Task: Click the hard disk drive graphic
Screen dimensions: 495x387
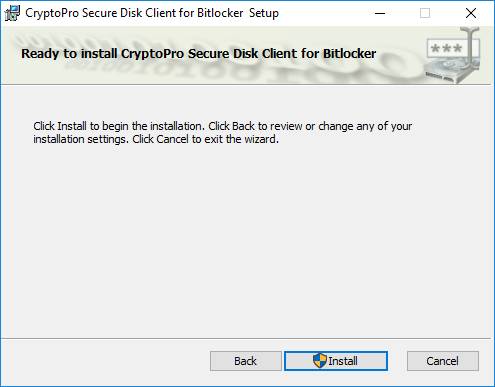Action: coord(448,72)
